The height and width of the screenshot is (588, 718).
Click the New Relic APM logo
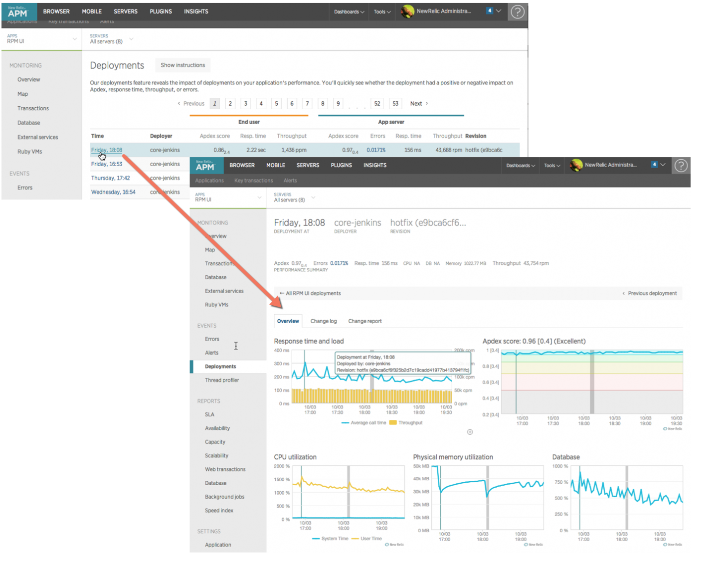[x=18, y=11]
